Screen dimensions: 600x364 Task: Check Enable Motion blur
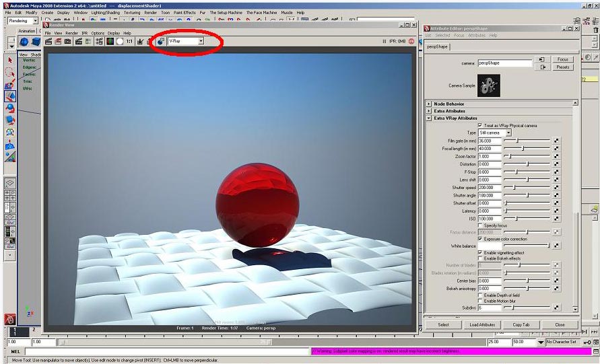480,301
